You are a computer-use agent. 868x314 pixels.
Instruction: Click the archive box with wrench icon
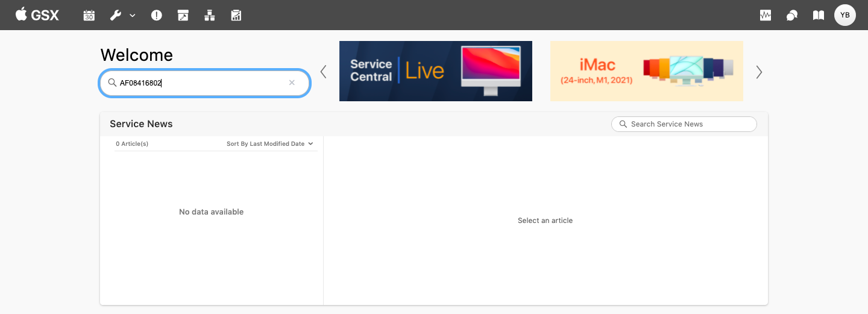183,16
